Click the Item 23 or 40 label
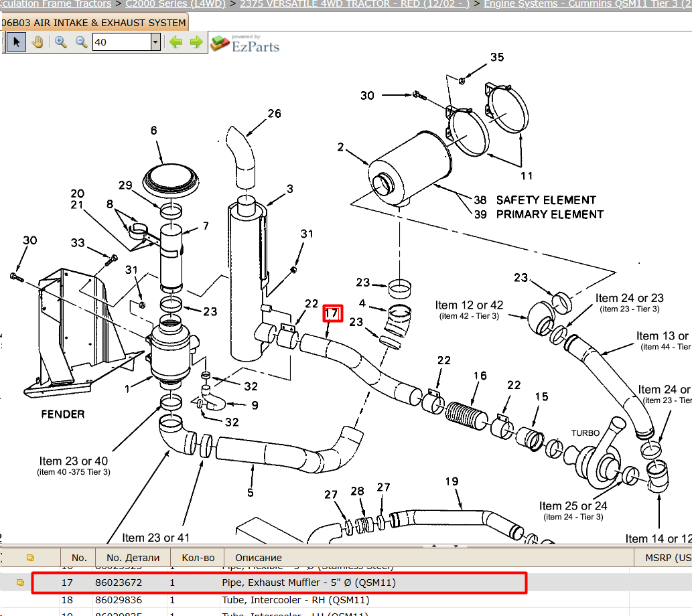The height and width of the screenshot is (616, 692). tap(73, 461)
